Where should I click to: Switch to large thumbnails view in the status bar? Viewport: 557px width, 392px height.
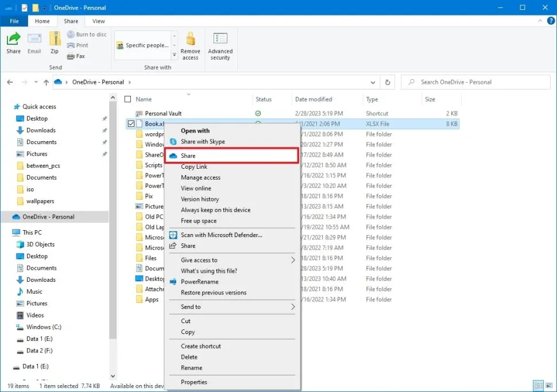[549, 385]
